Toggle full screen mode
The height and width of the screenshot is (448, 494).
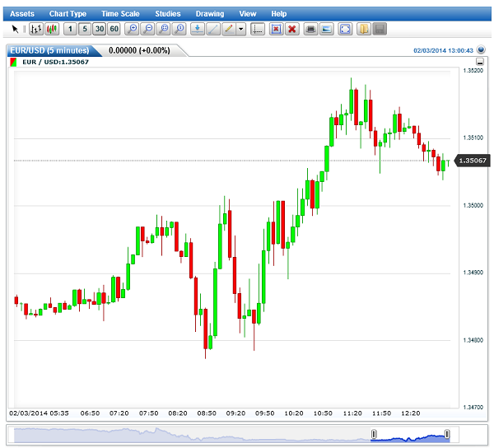345,30
